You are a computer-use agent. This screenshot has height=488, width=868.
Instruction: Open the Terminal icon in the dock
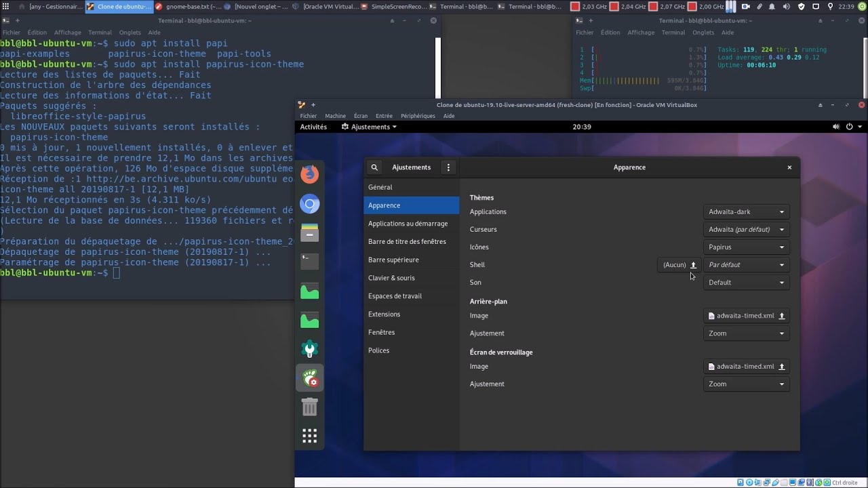[x=310, y=261]
